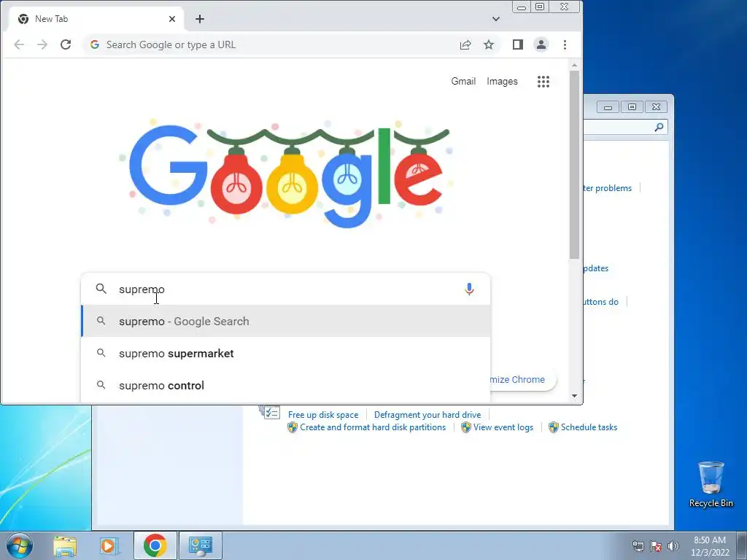Click the Chrome back arrow

tap(19, 44)
